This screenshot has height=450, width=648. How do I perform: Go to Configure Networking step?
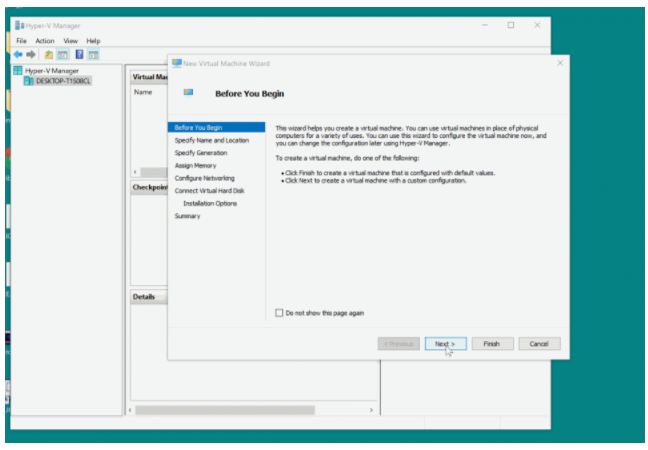[205, 178]
